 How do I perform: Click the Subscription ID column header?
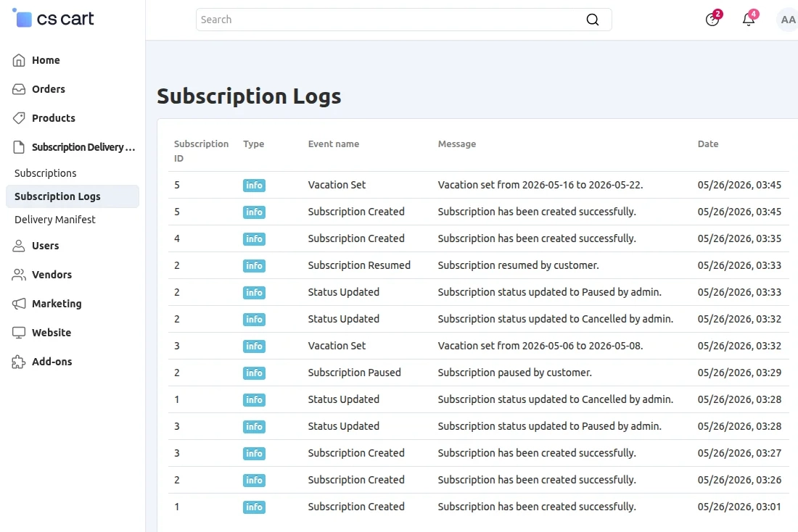(x=201, y=151)
